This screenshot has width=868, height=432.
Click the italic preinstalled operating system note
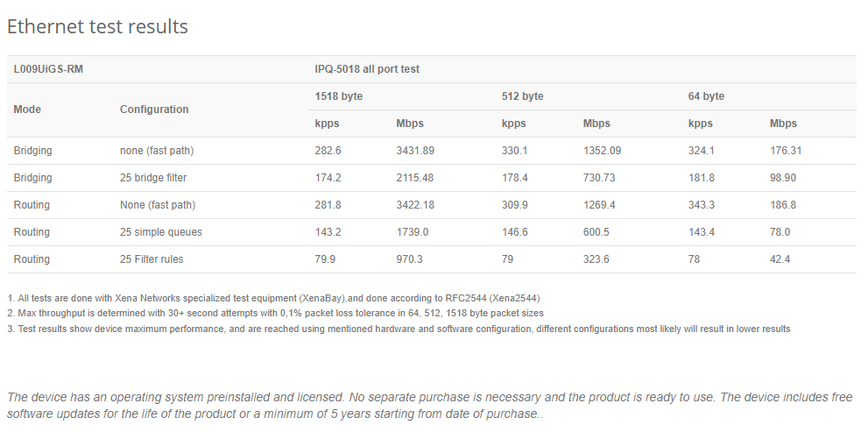429,406
